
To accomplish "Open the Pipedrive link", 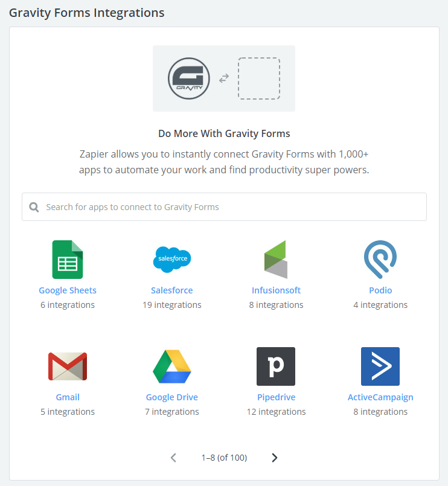I will tap(276, 397).
